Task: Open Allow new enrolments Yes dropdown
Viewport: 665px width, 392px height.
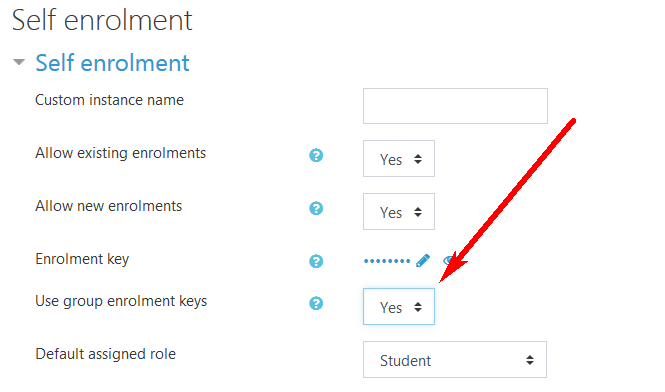Action: coord(399,212)
